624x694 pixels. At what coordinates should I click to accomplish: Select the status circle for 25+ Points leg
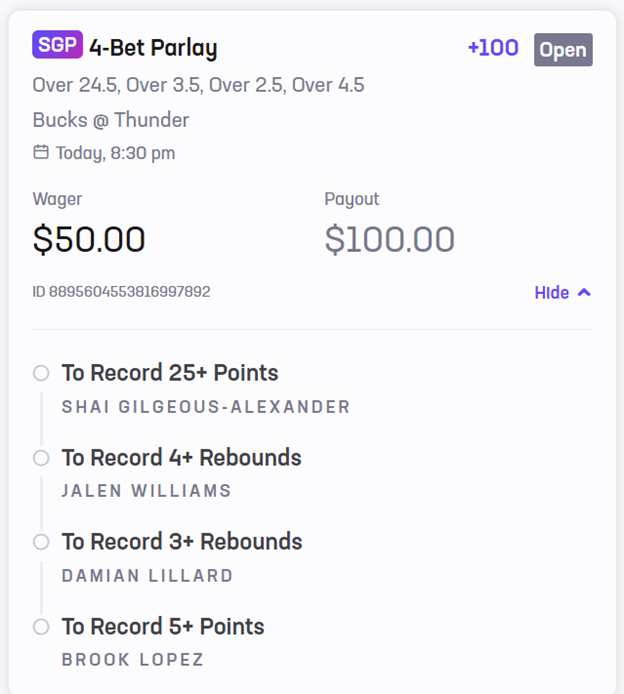[x=41, y=373]
